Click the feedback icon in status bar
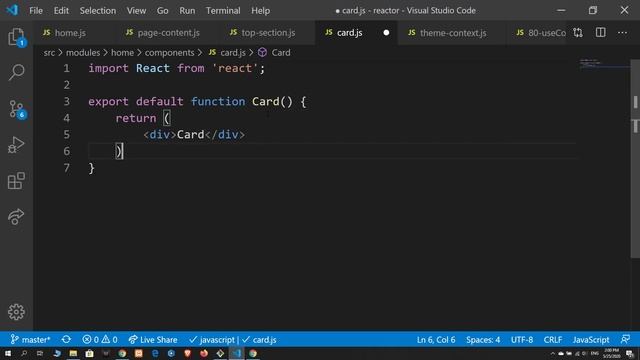Image resolution: width=640 pixels, height=360 pixels. pyautogui.click(x=625, y=340)
